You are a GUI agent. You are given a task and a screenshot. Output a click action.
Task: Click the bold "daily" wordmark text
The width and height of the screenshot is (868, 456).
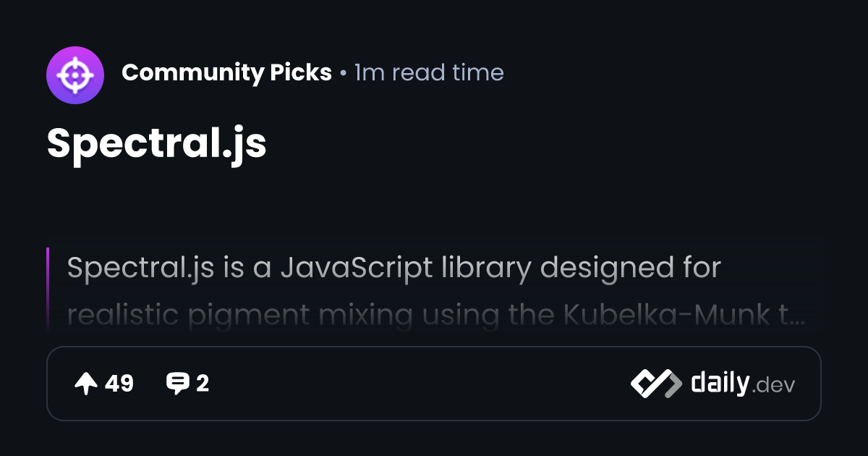pos(719,383)
